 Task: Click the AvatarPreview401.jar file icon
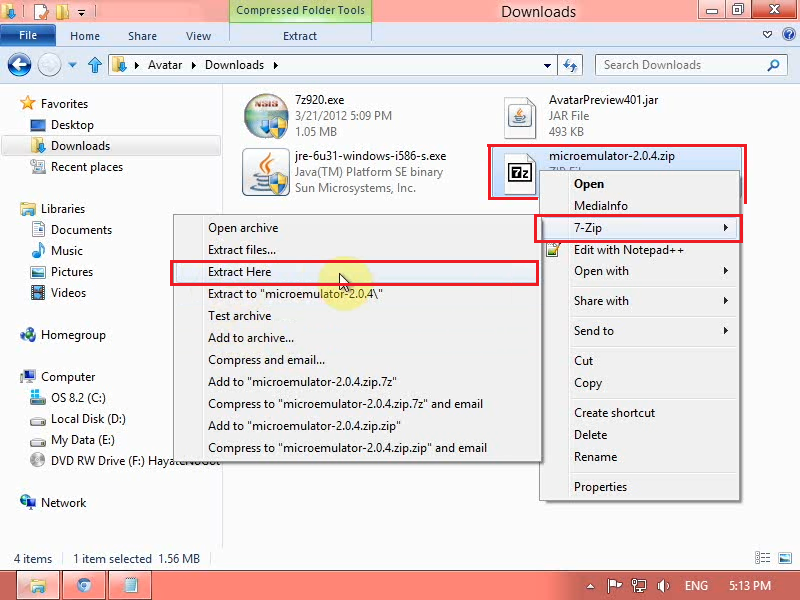tap(520, 118)
